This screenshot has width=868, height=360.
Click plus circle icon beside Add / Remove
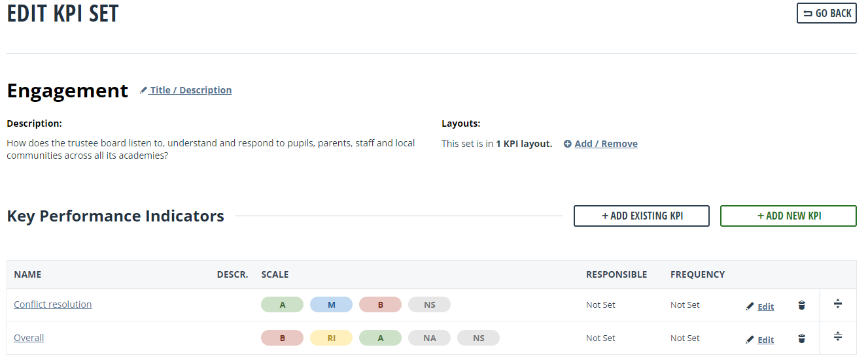coord(567,144)
